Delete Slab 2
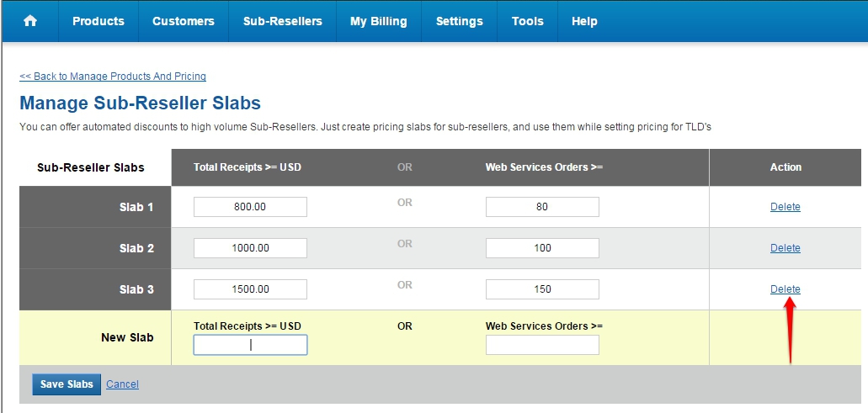This screenshot has width=868, height=413. 785,248
